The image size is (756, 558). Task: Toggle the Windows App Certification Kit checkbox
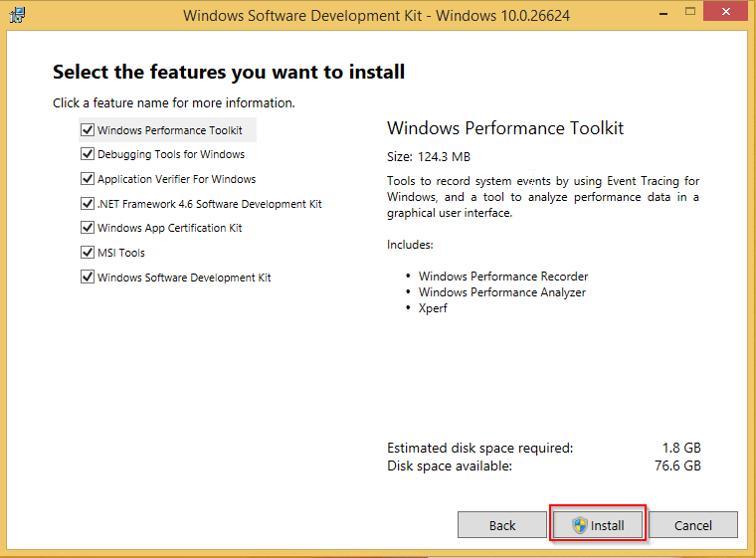tap(88, 228)
